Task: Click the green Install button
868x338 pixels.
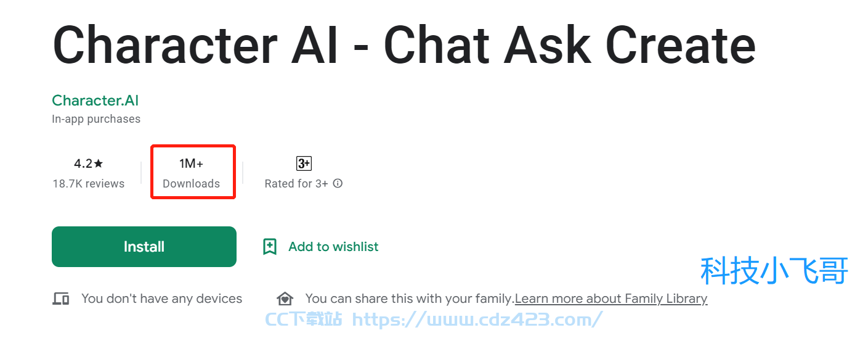Action: 144,247
